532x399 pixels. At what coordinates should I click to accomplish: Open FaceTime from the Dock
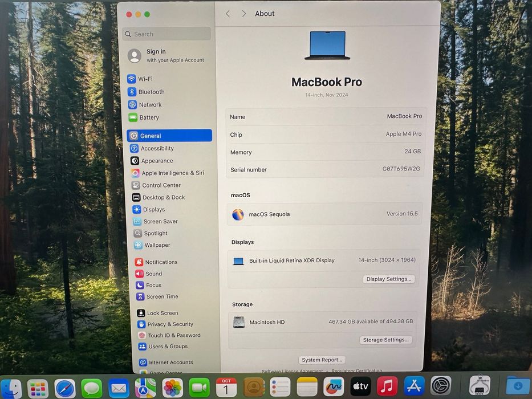click(x=199, y=388)
